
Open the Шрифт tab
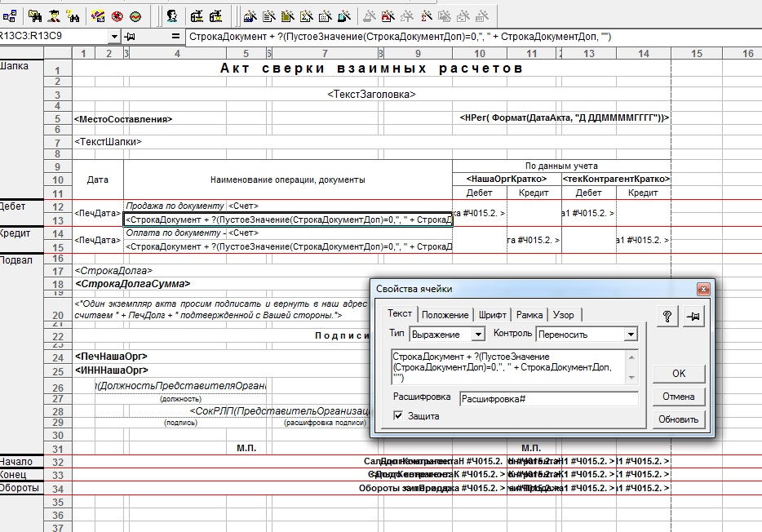pyautogui.click(x=492, y=315)
